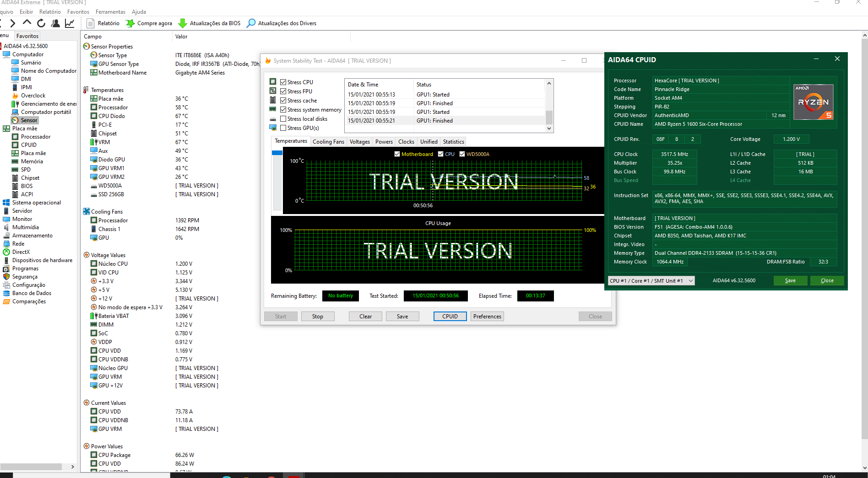Switch to the Statistics tab

click(x=454, y=142)
